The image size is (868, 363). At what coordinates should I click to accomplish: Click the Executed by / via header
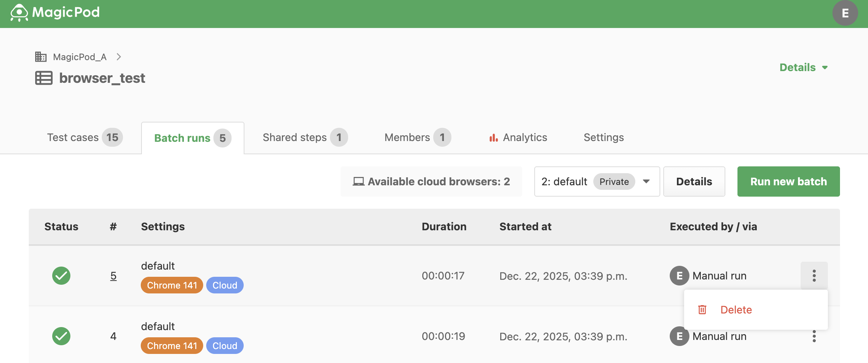coord(713,226)
